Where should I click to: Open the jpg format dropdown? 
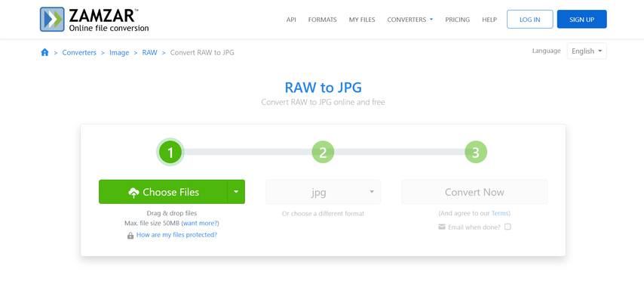[324, 192]
